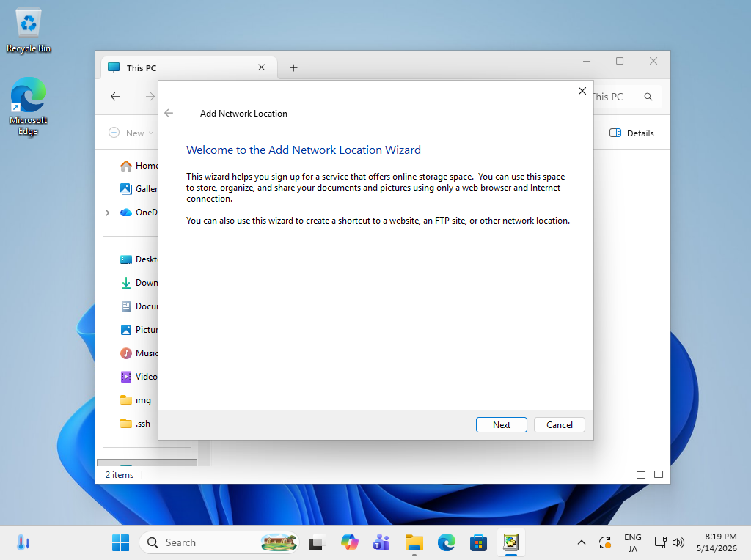Go back using the wizard's back arrow
This screenshot has height=560, width=751.
click(169, 113)
